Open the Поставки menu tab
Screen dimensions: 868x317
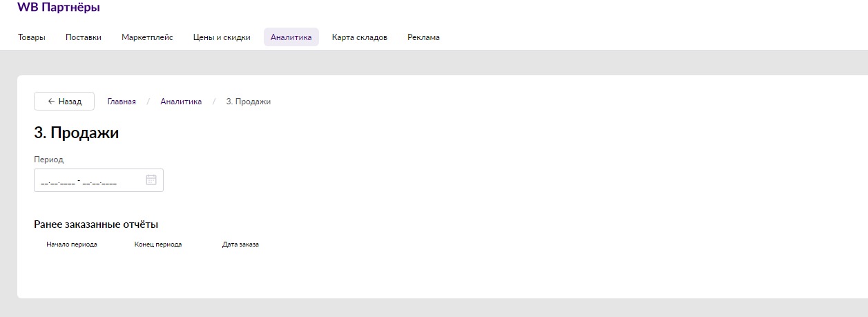click(84, 37)
